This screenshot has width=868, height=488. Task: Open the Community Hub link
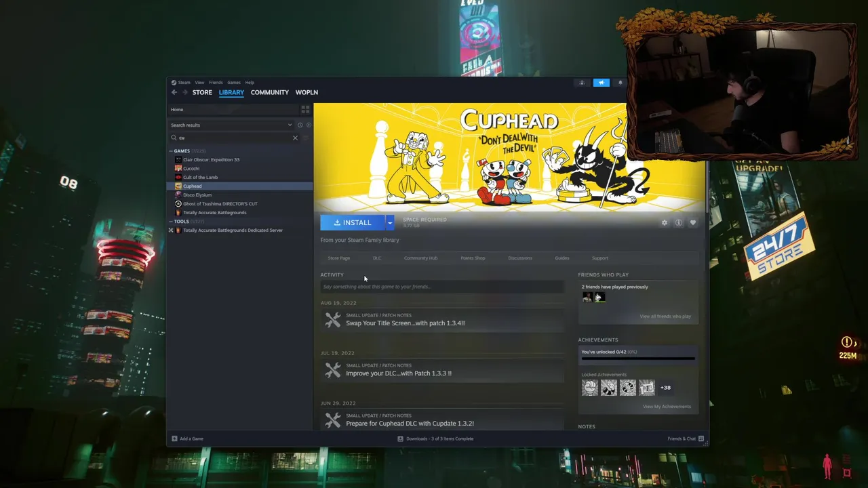coord(420,258)
